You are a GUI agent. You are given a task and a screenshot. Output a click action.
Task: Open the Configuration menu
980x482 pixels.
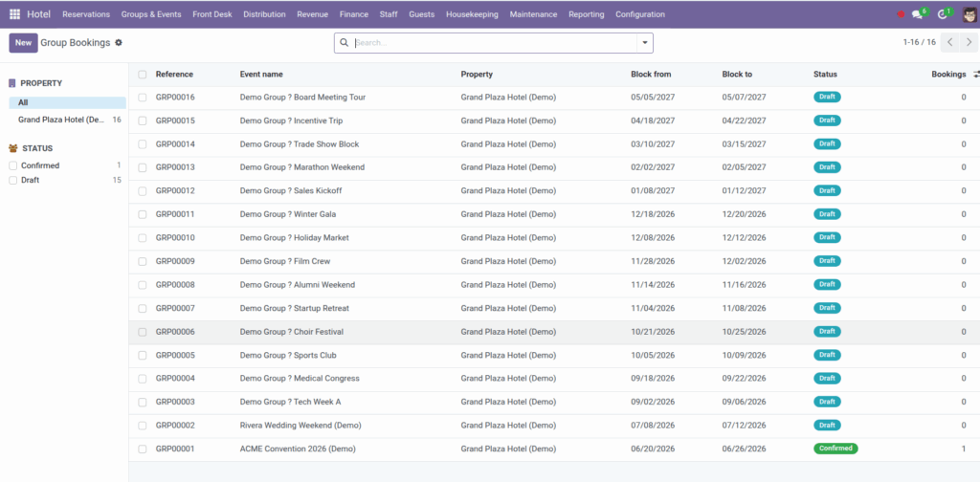(640, 14)
